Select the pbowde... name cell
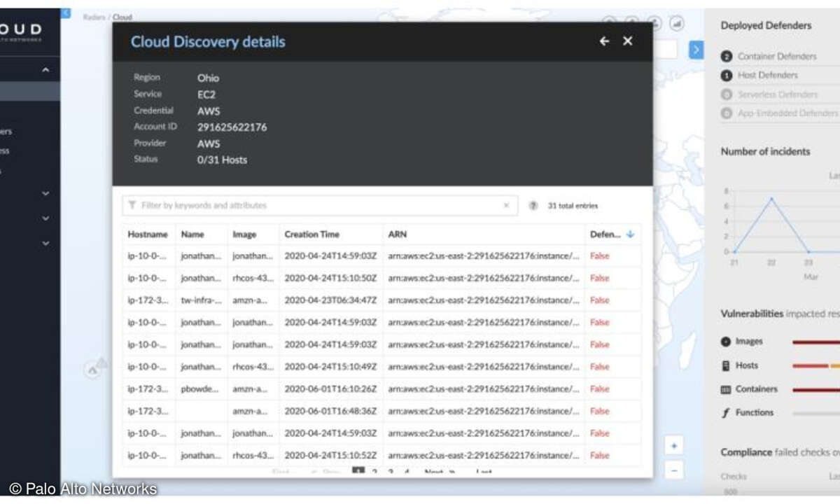Image resolution: width=840 pixels, height=504 pixels. (x=201, y=388)
